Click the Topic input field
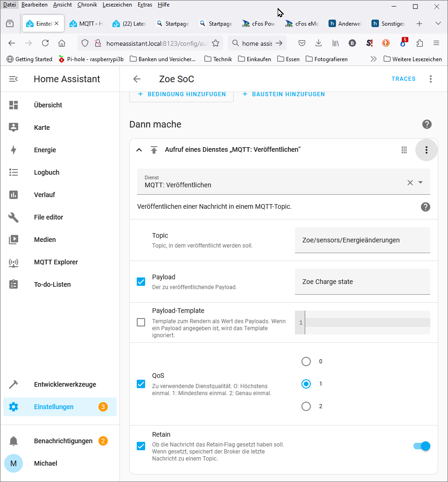Screen dimensions: 448x482 click(362, 240)
